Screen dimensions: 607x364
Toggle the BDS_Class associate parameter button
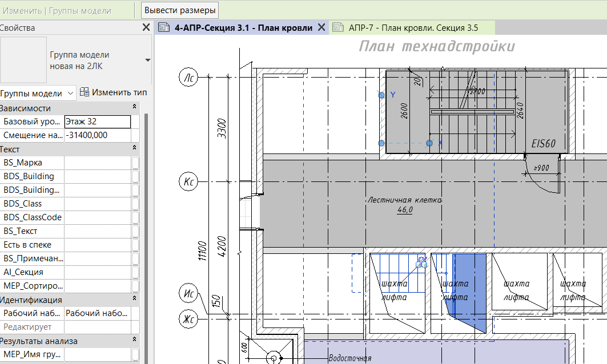[135, 204]
